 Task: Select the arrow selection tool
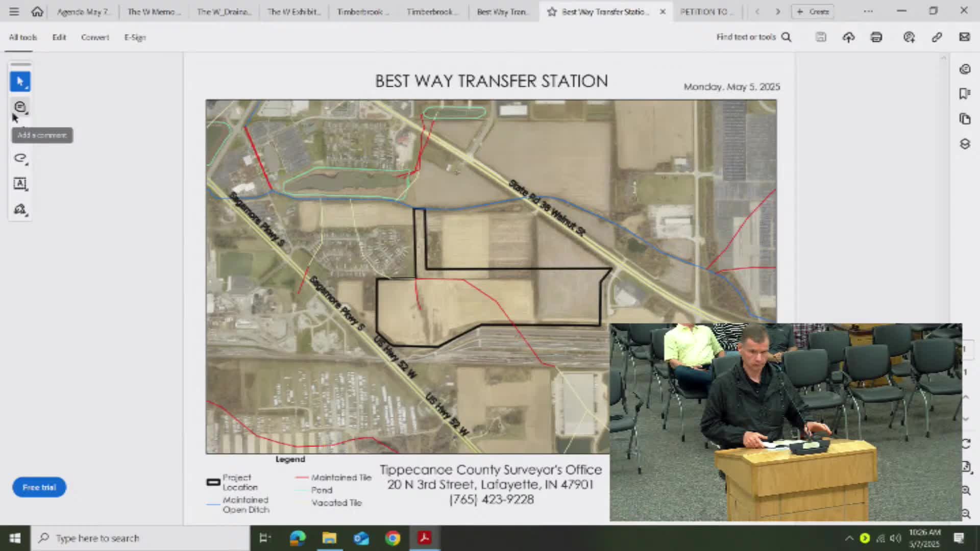pos(20,82)
